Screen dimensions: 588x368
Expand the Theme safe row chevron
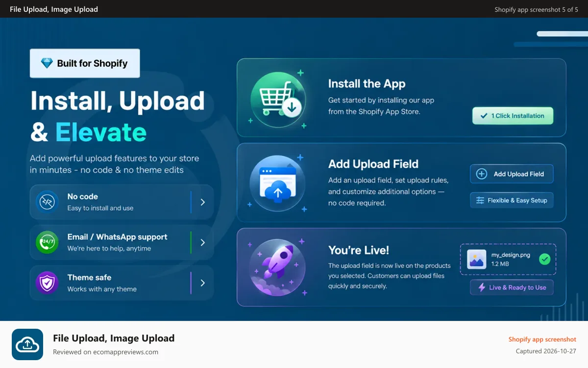coord(203,283)
